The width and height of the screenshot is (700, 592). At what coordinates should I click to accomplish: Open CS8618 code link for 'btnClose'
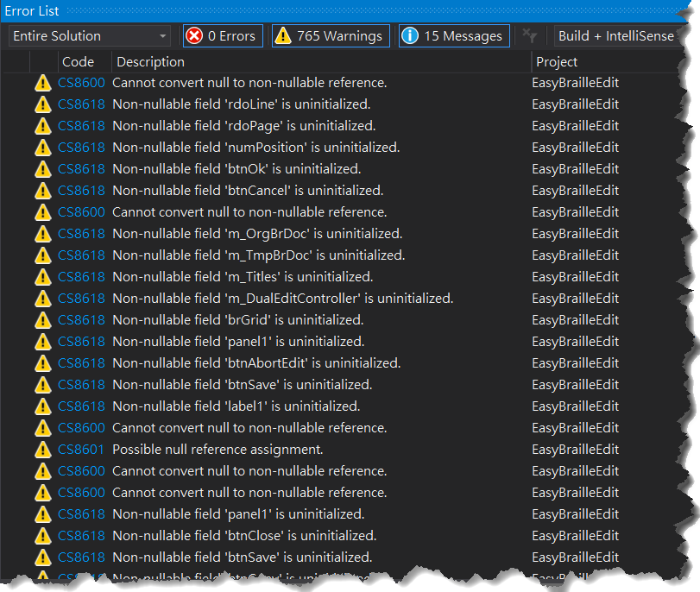point(81,535)
